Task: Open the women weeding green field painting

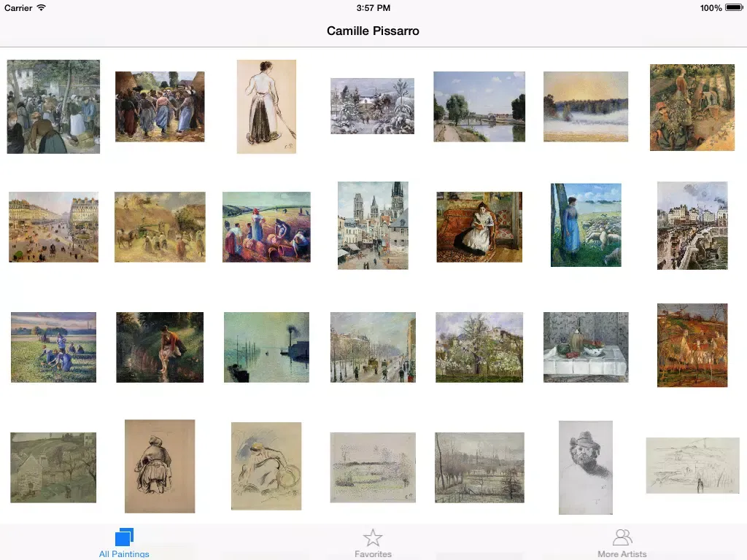Action: click(x=53, y=347)
